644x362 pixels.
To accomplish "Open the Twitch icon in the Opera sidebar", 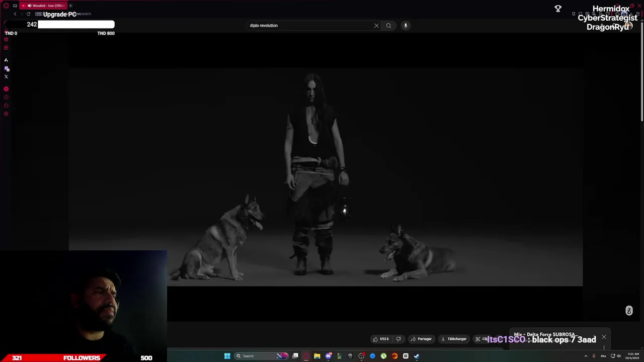I will [7, 68].
